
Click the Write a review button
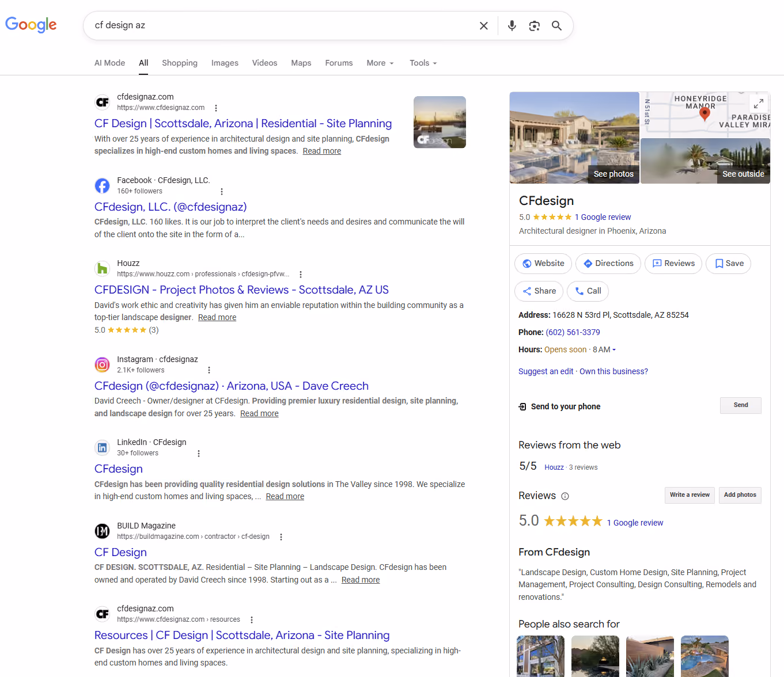(x=690, y=495)
